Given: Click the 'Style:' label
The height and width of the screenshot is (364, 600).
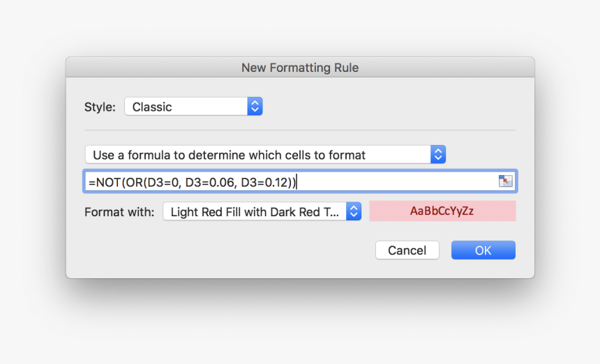Looking at the screenshot, I should [x=100, y=107].
